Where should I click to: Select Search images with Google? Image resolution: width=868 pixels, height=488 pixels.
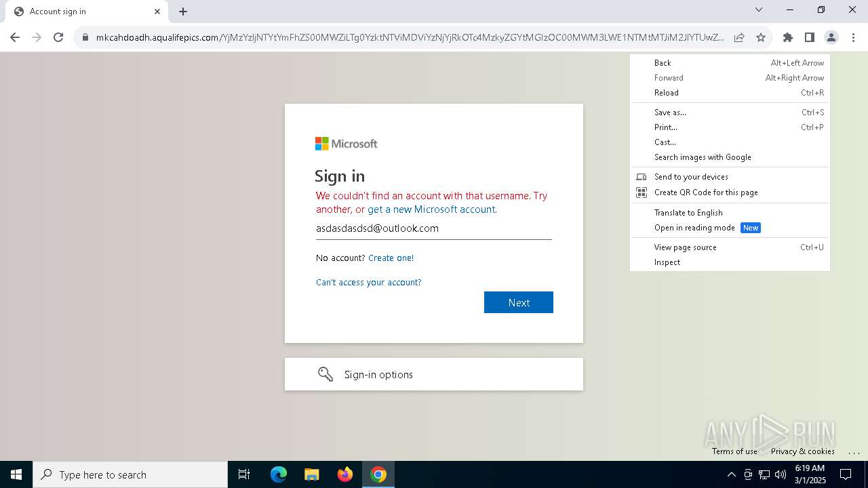pyautogui.click(x=730, y=157)
